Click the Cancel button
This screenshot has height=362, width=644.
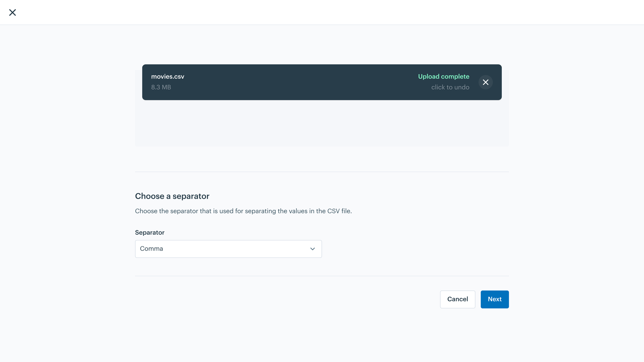457,299
